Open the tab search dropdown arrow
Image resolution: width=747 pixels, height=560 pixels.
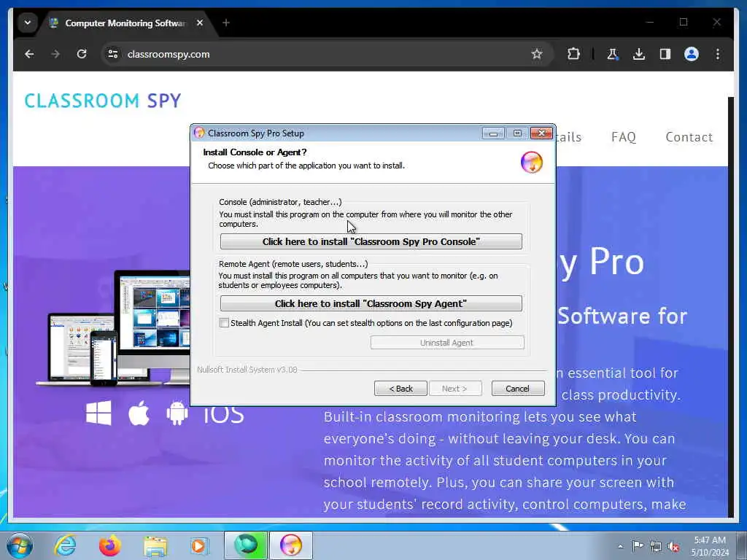point(28,23)
